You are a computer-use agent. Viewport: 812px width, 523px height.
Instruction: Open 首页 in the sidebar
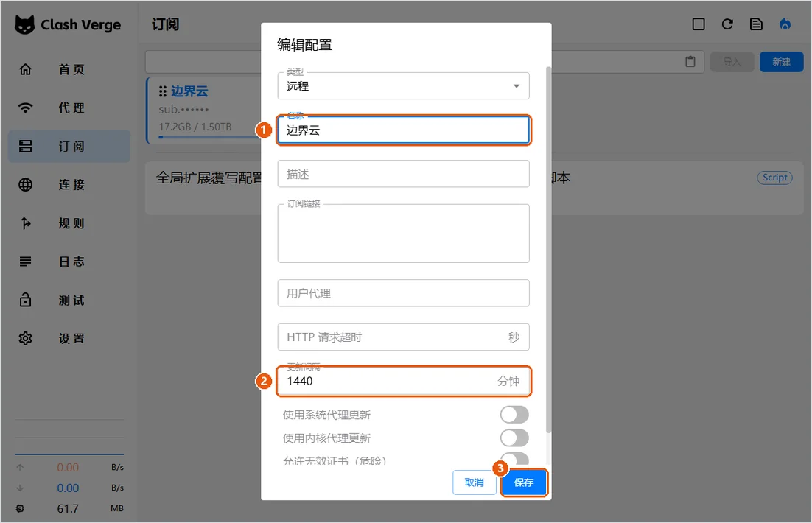click(69, 69)
